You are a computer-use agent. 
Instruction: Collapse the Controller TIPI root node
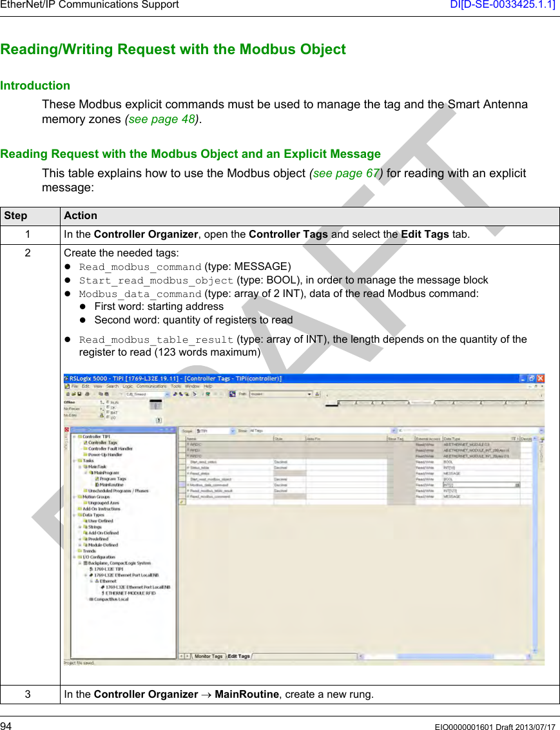[x=75, y=437]
